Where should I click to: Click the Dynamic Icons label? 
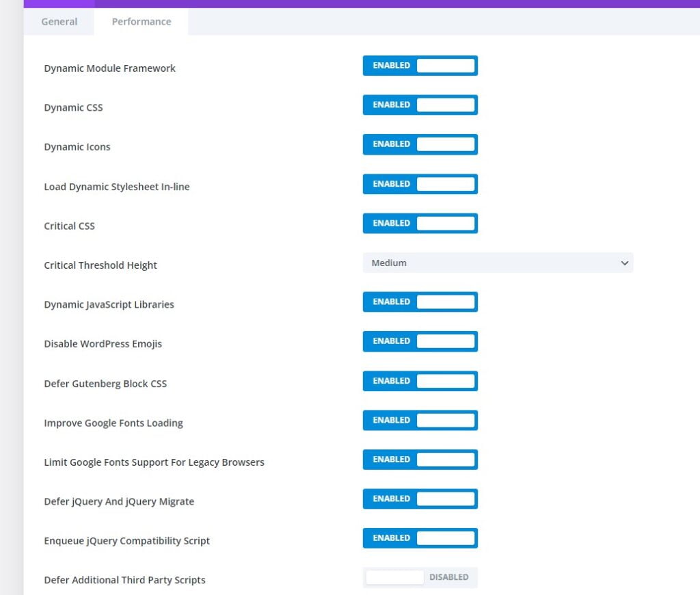coord(77,147)
